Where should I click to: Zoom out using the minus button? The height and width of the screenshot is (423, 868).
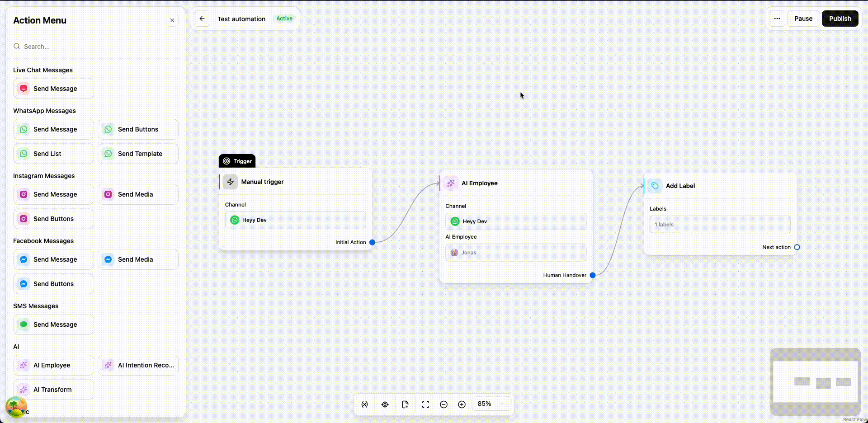[x=443, y=404]
